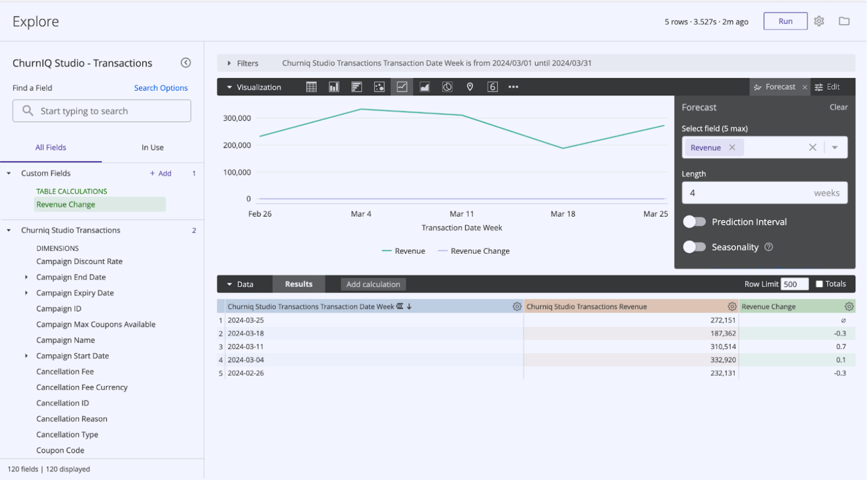Click the Seasonality help question icon
868x480 pixels.
[769, 247]
